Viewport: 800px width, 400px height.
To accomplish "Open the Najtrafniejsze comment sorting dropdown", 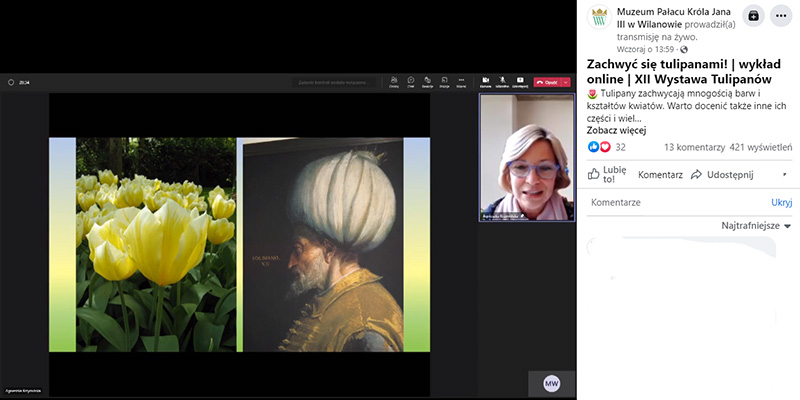I will pyautogui.click(x=756, y=226).
